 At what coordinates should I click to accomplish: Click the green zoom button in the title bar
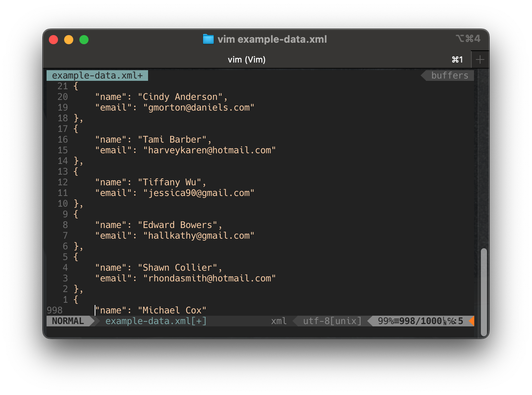click(84, 39)
